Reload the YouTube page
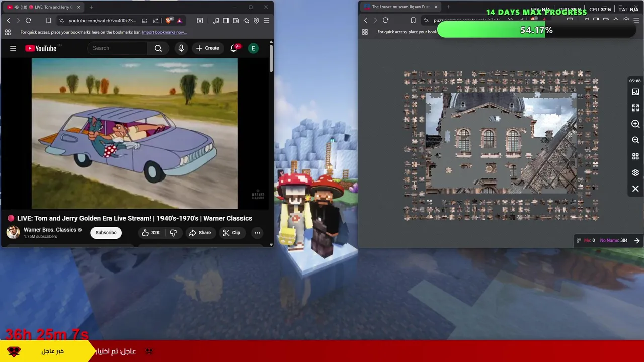 [28, 21]
